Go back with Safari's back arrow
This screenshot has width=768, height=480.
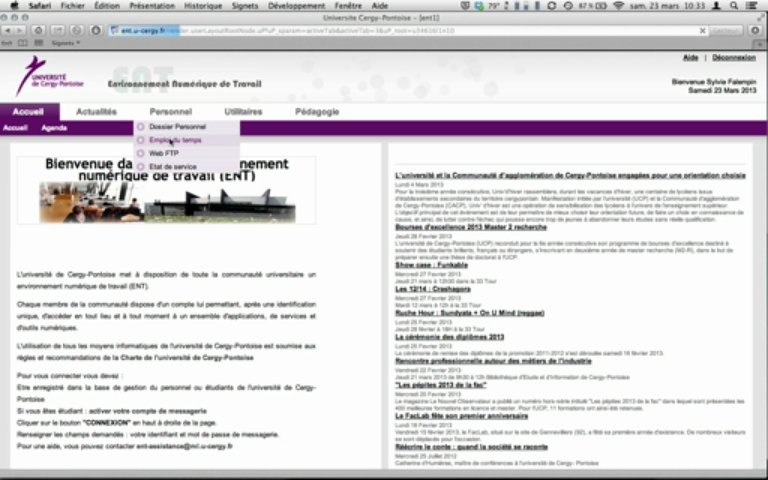(7, 30)
